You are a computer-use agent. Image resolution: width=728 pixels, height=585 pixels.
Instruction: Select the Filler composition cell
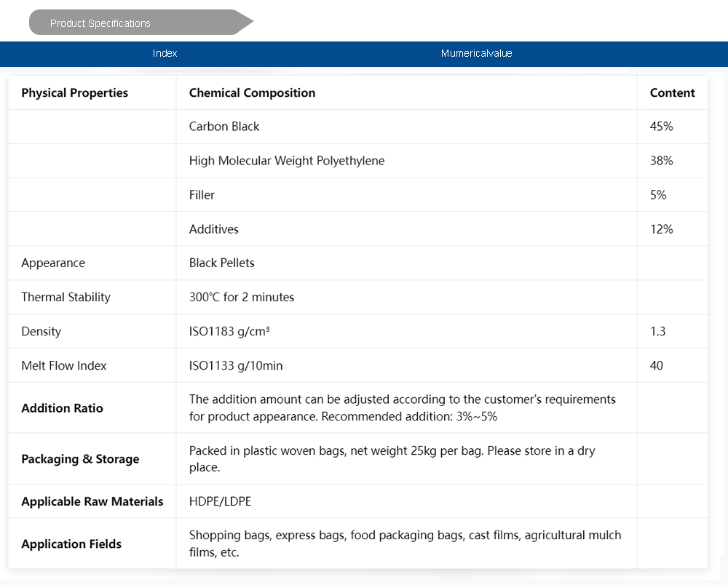(x=202, y=195)
